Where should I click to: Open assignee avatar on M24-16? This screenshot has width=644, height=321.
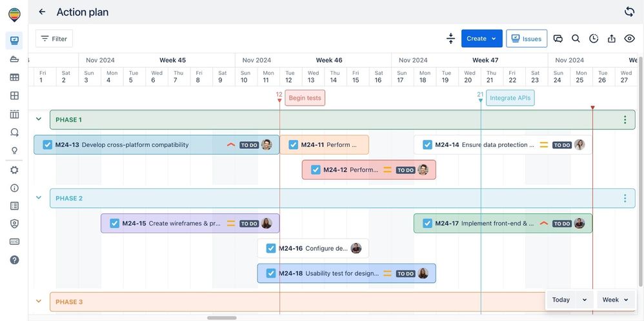(356, 248)
